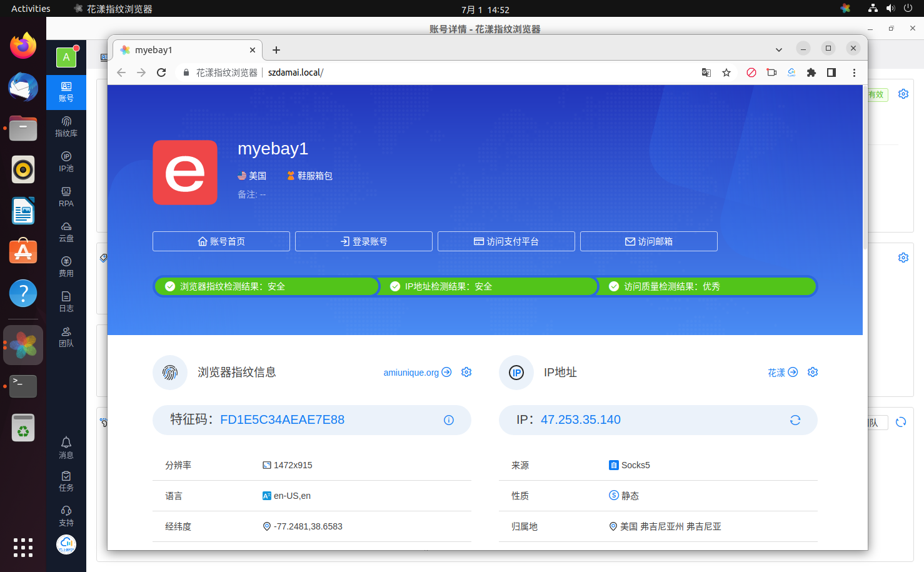924x572 pixels.
Task: Click the 访问支付平台 button
Action: click(506, 241)
